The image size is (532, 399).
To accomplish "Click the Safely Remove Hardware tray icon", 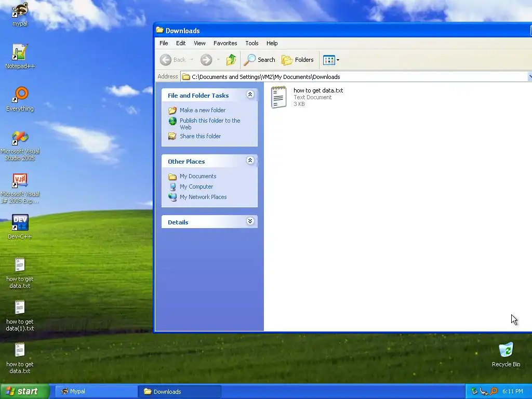I will [474, 392].
